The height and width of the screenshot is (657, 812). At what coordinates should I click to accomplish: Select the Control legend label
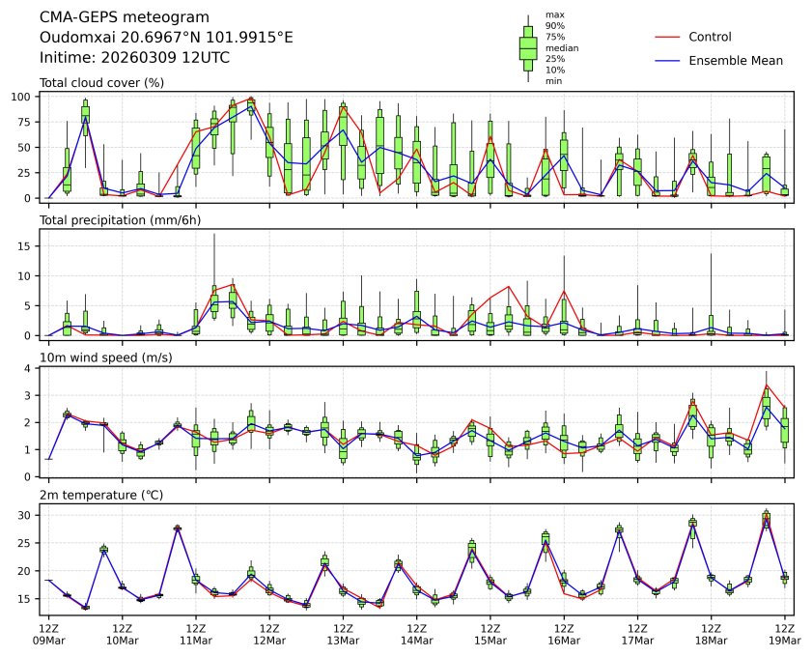(x=710, y=38)
